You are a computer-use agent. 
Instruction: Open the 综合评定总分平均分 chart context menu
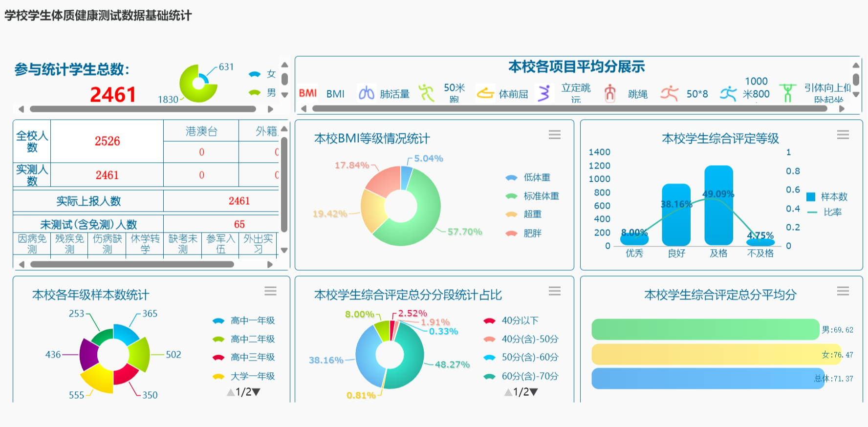843,291
